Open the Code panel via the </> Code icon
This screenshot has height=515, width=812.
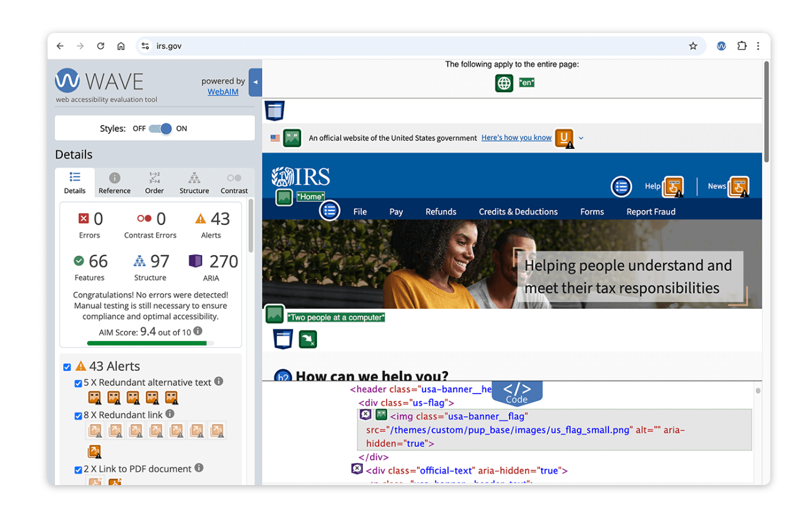pyautogui.click(x=517, y=391)
